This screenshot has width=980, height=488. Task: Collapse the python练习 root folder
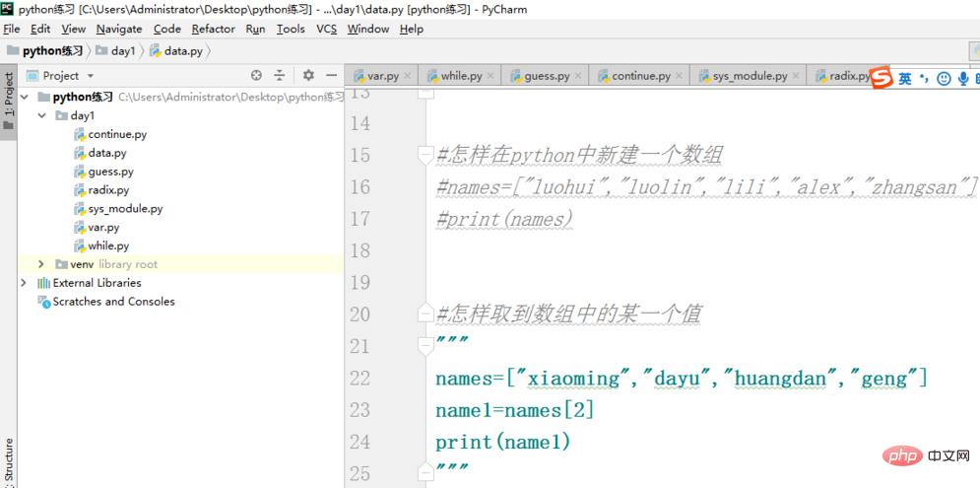click(25, 97)
